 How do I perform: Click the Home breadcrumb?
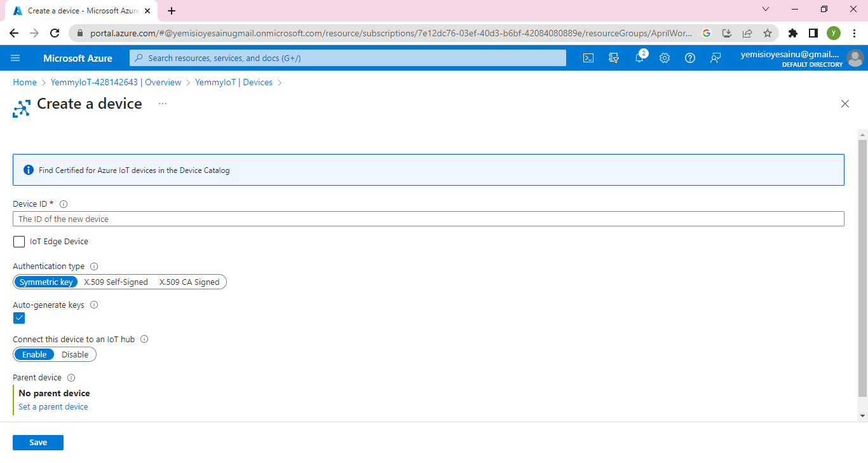pyautogui.click(x=25, y=82)
